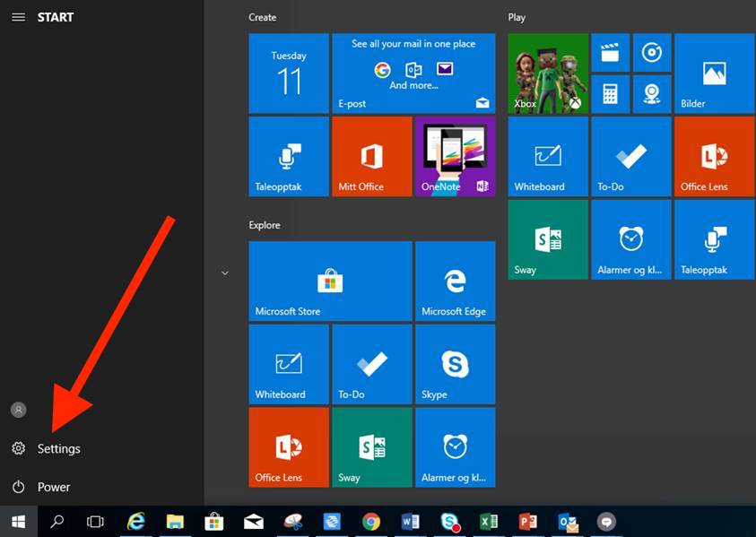This screenshot has height=537, width=756.
Task: Open the Mitt Office tile
Action: [x=371, y=156]
